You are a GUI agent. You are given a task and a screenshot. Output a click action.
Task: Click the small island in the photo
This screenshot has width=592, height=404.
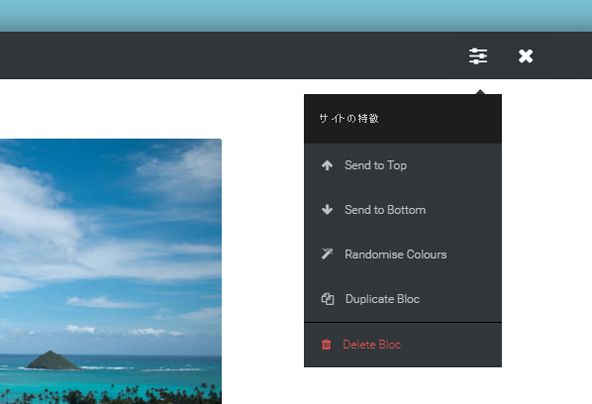[52, 360]
